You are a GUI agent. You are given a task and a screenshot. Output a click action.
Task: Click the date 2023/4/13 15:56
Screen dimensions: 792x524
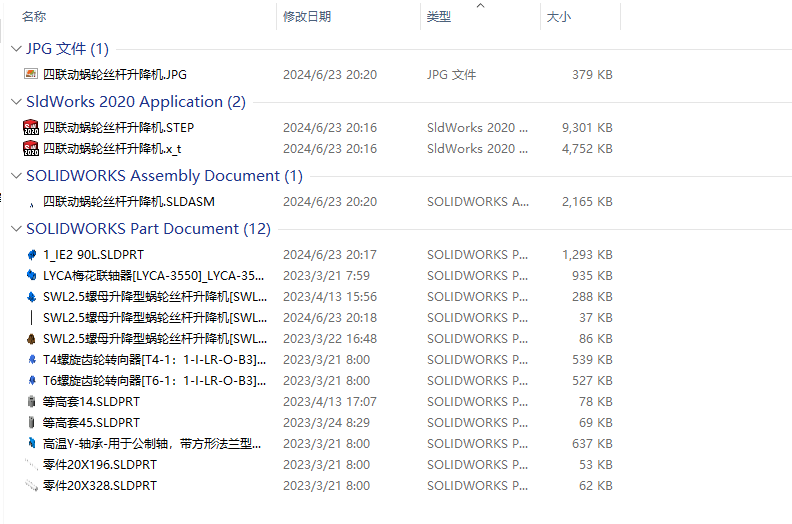(x=330, y=297)
